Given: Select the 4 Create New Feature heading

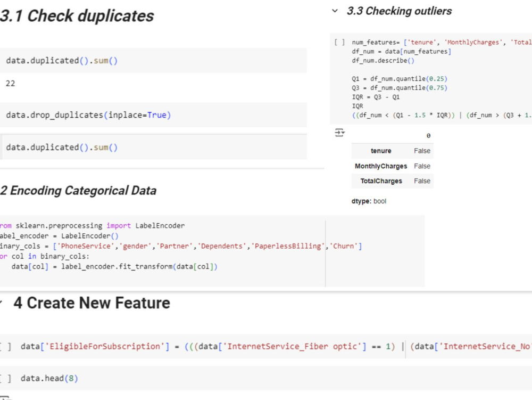Looking at the screenshot, I should [x=92, y=303].
